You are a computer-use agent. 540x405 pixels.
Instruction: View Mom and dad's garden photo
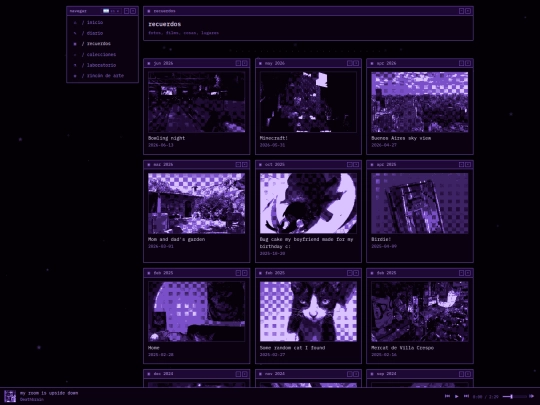[196, 203]
